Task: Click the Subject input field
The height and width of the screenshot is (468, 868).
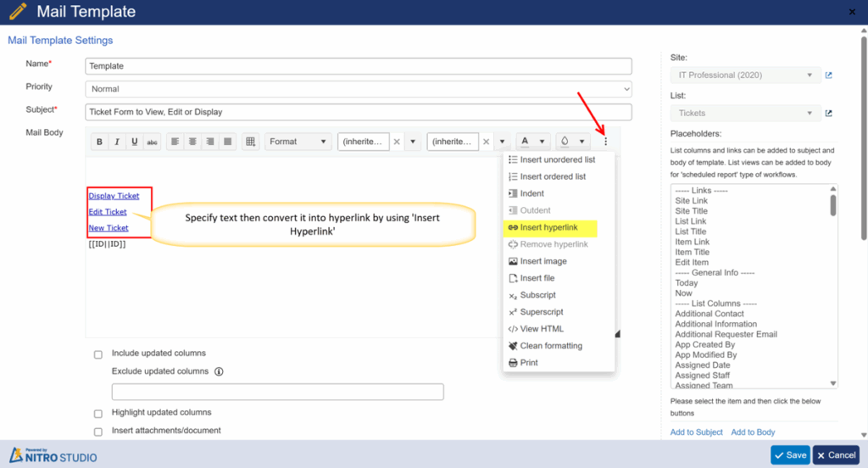Action: point(359,112)
